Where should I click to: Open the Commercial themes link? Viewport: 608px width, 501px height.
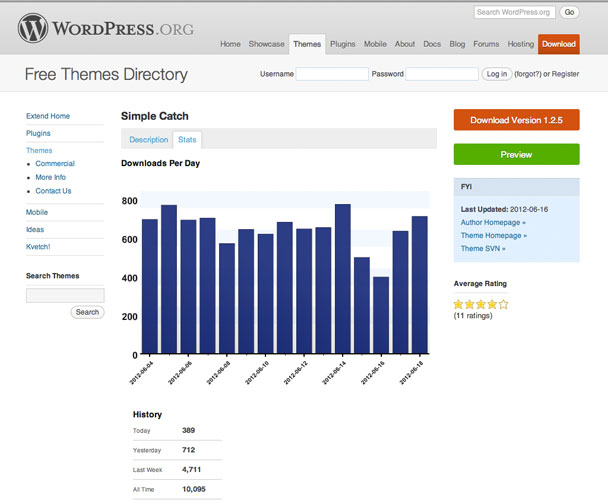(55, 164)
